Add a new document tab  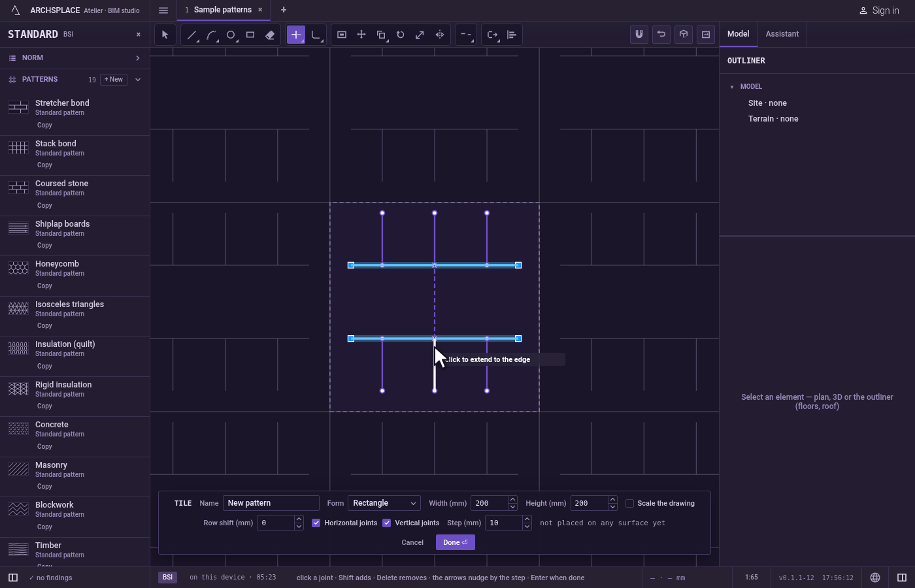click(284, 10)
